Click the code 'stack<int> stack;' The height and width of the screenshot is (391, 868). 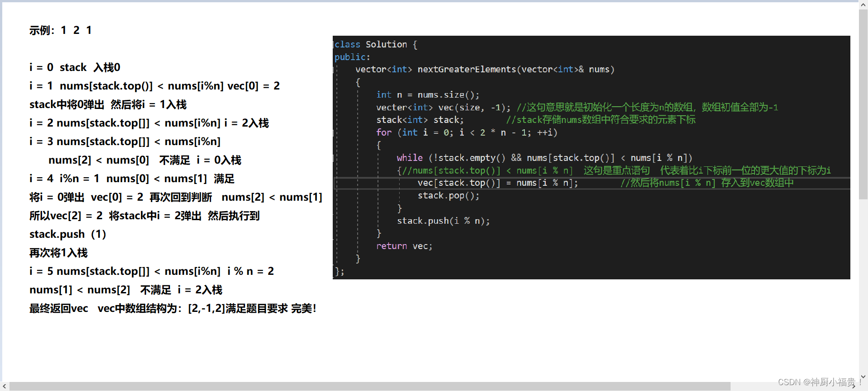point(420,120)
